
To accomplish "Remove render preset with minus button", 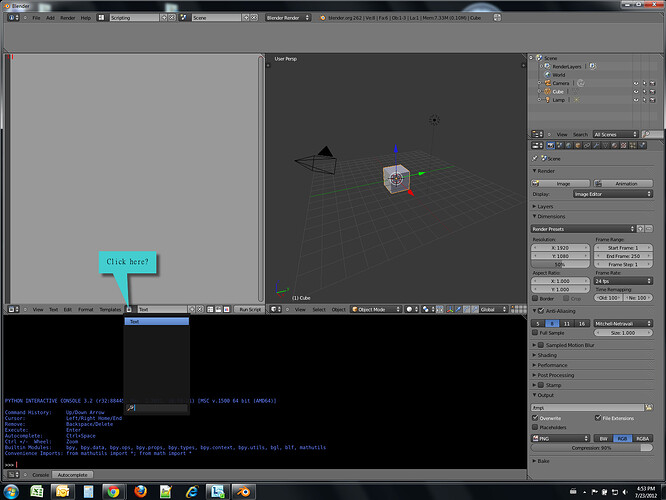I will (649, 229).
